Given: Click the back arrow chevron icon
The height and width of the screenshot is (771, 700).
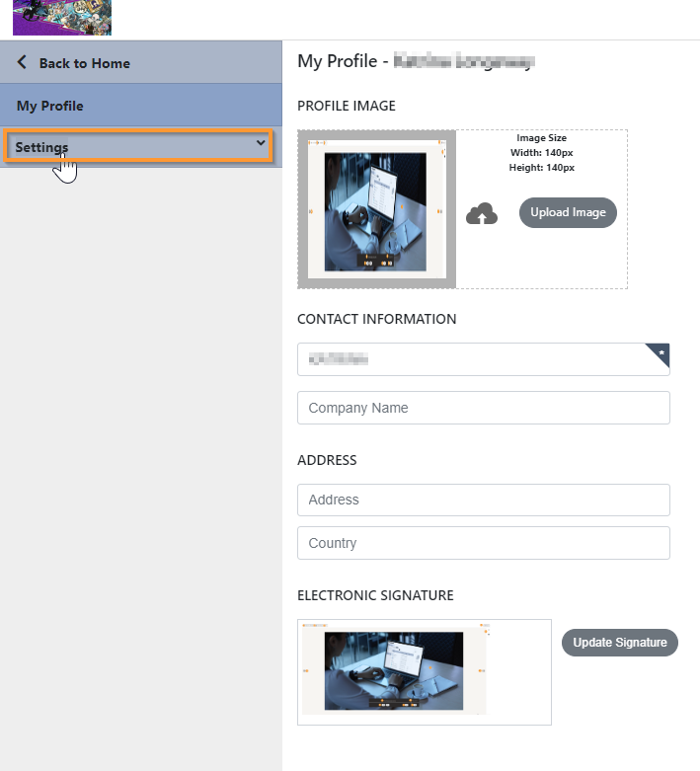Looking at the screenshot, I should point(22,62).
